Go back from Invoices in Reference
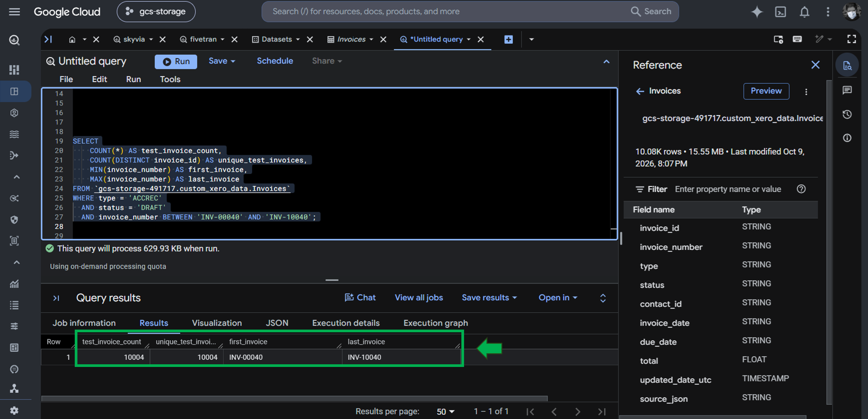868x419 pixels. (x=640, y=91)
